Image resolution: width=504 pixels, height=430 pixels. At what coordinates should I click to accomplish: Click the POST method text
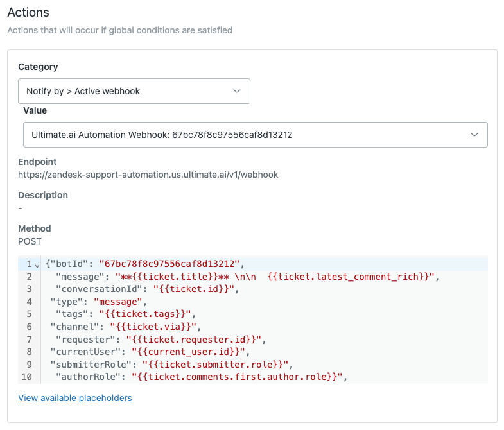click(30, 241)
